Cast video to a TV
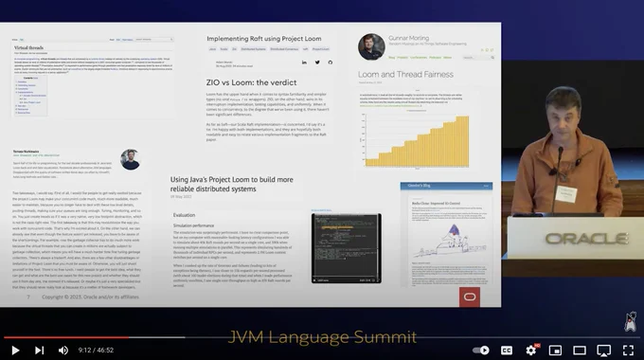This screenshot has height=360, width=644. pyautogui.click(x=604, y=351)
